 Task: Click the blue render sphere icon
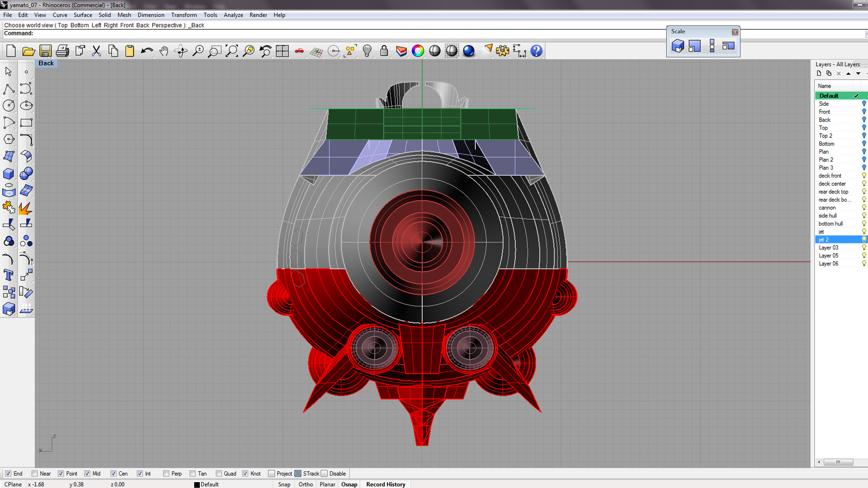pyautogui.click(x=469, y=51)
